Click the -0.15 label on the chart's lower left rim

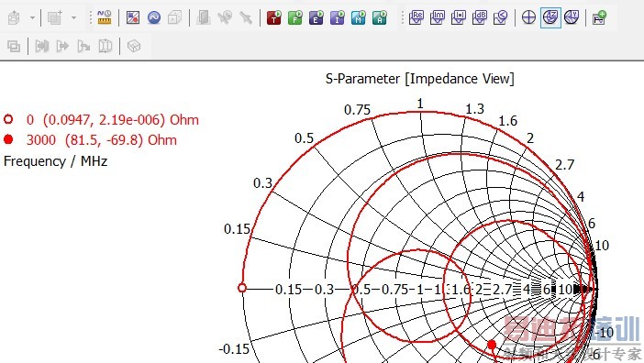pyautogui.click(x=234, y=349)
